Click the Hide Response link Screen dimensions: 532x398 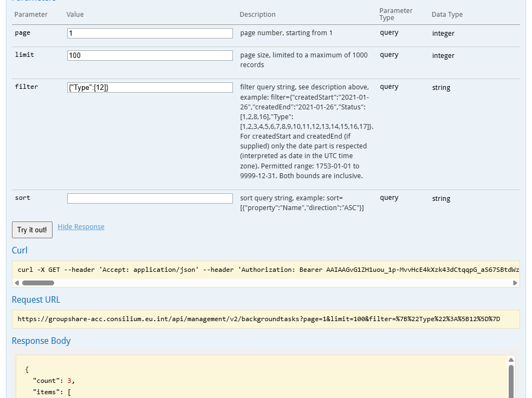pyautogui.click(x=81, y=226)
